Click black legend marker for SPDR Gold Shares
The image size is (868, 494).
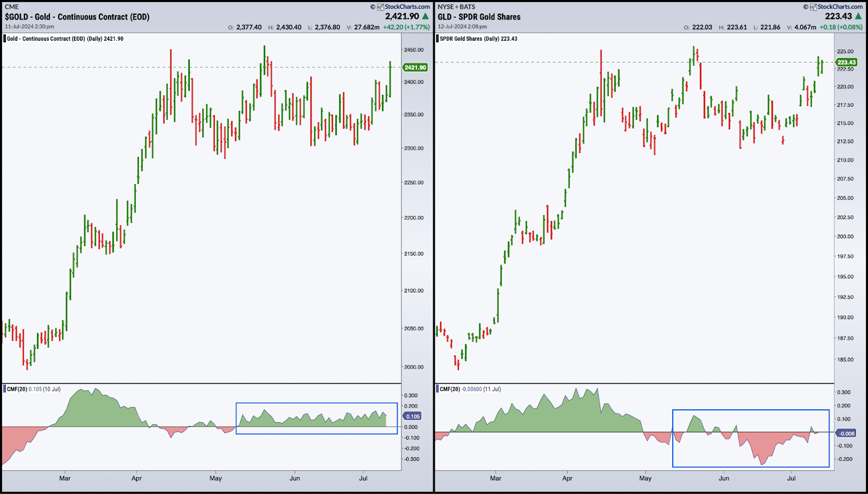(437, 39)
